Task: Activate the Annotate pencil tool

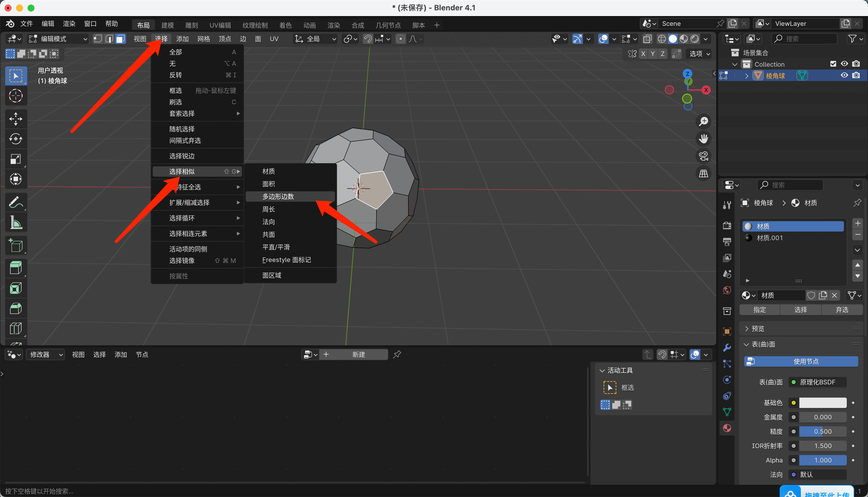Action: click(16, 202)
